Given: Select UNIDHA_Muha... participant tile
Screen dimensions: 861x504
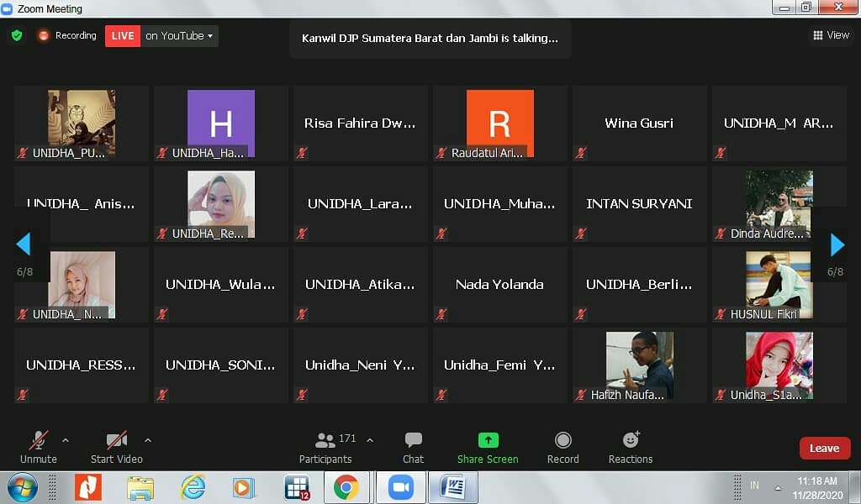Looking at the screenshot, I should (x=499, y=204).
